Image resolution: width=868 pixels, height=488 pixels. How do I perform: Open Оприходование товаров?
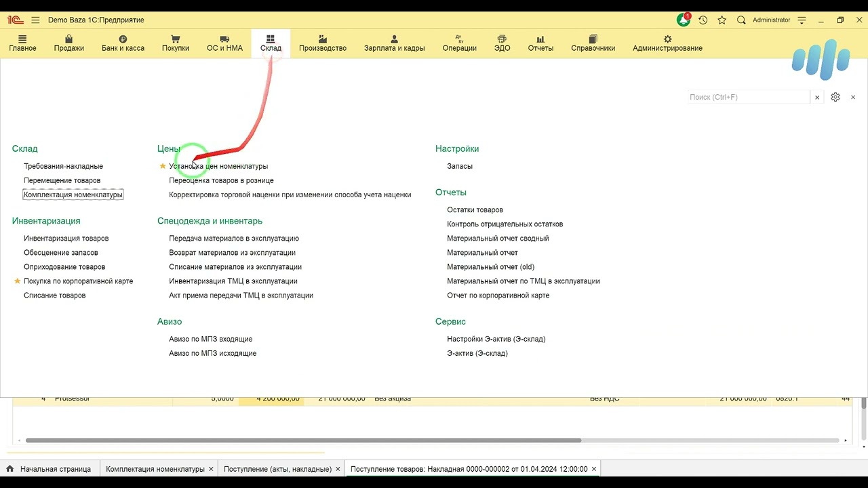pos(64,267)
